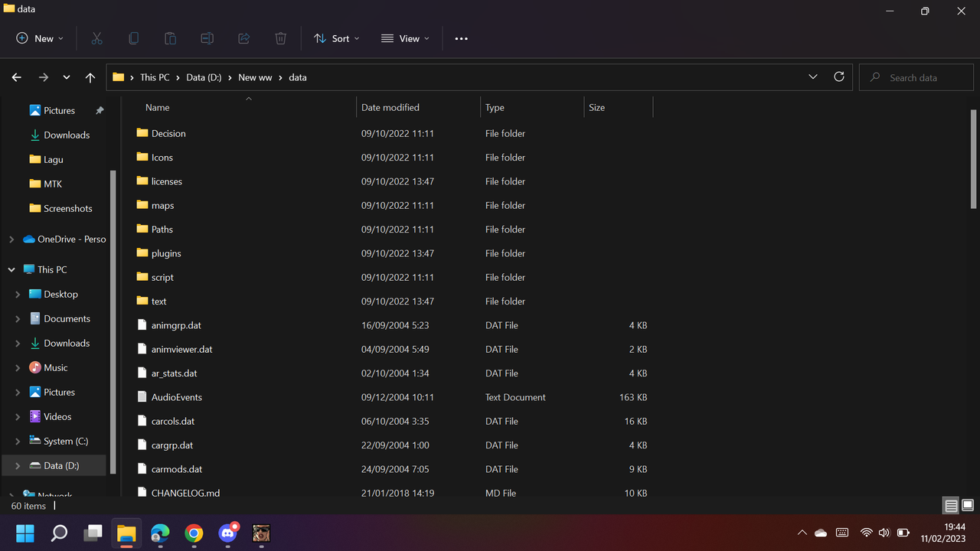Click the Cut toolbar icon

(96, 38)
